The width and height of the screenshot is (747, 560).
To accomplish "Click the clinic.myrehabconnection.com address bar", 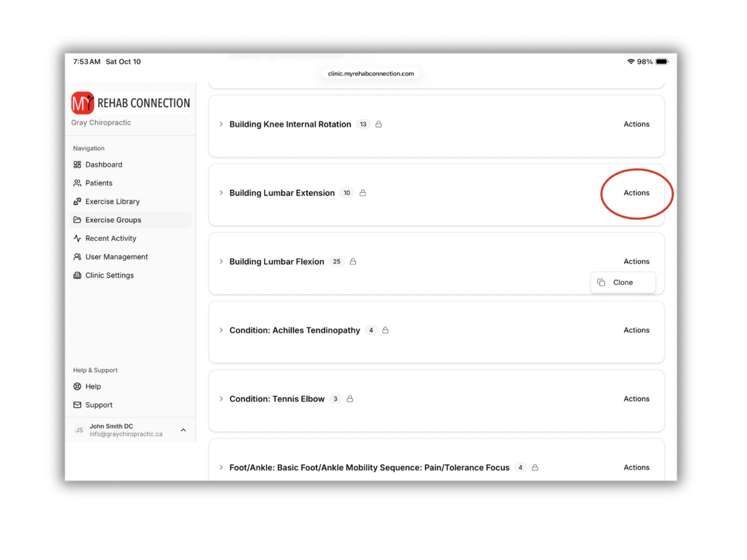I will pos(371,73).
